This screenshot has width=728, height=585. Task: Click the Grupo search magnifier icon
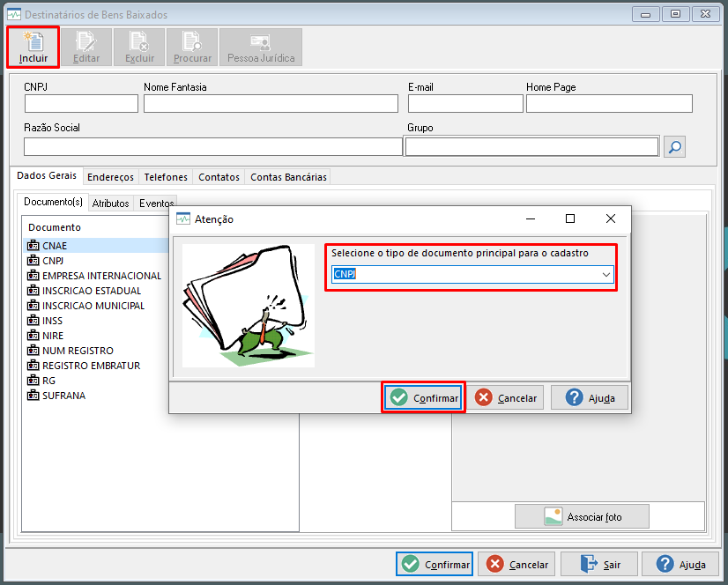click(674, 147)
